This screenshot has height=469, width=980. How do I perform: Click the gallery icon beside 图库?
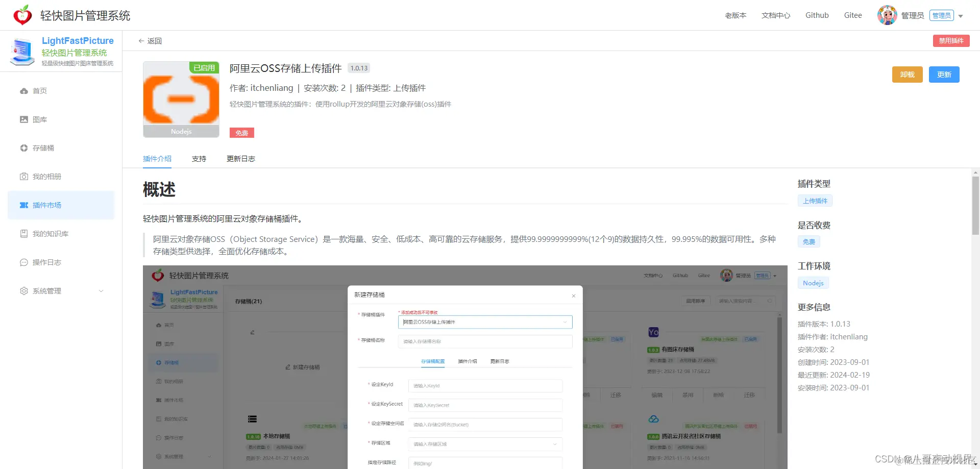click(24, 119)
